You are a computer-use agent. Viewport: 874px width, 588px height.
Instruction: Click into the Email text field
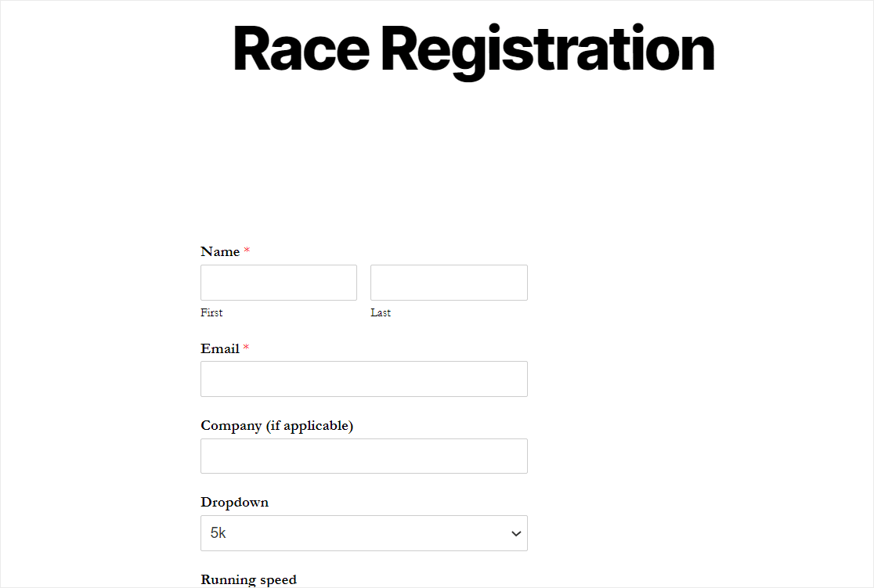364,379
